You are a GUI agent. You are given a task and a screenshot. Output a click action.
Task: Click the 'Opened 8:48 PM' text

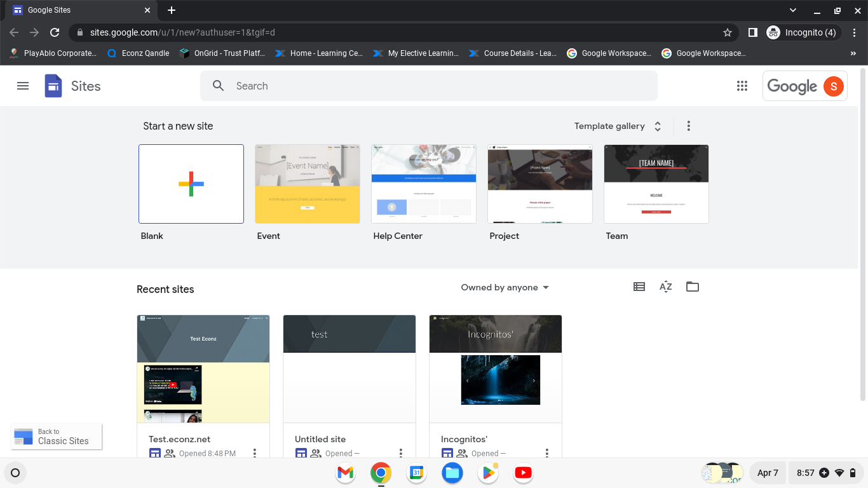click(207, 454)
